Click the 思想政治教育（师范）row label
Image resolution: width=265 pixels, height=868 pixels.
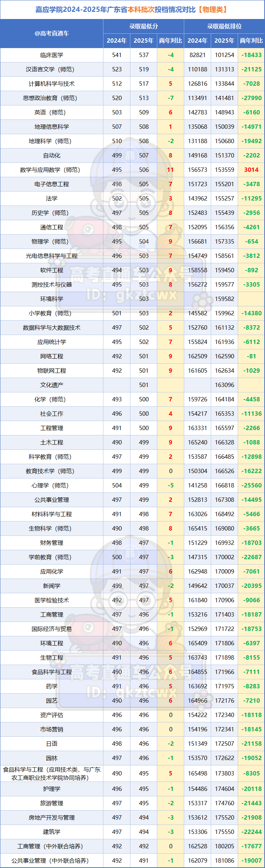pyautogui.click(x=52, y=98)
